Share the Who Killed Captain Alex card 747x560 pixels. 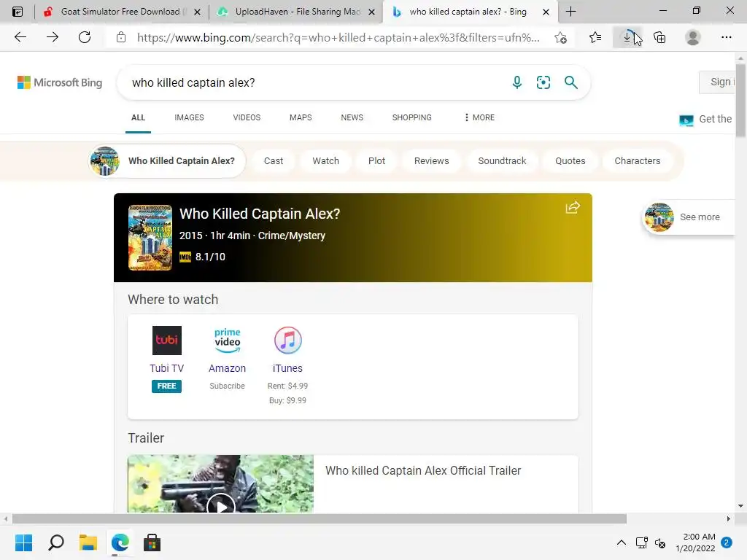[x=573, y=207]
